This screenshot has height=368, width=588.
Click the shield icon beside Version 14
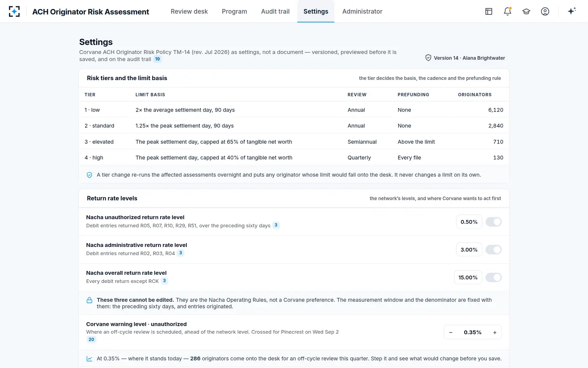click(x=428, y=58)
